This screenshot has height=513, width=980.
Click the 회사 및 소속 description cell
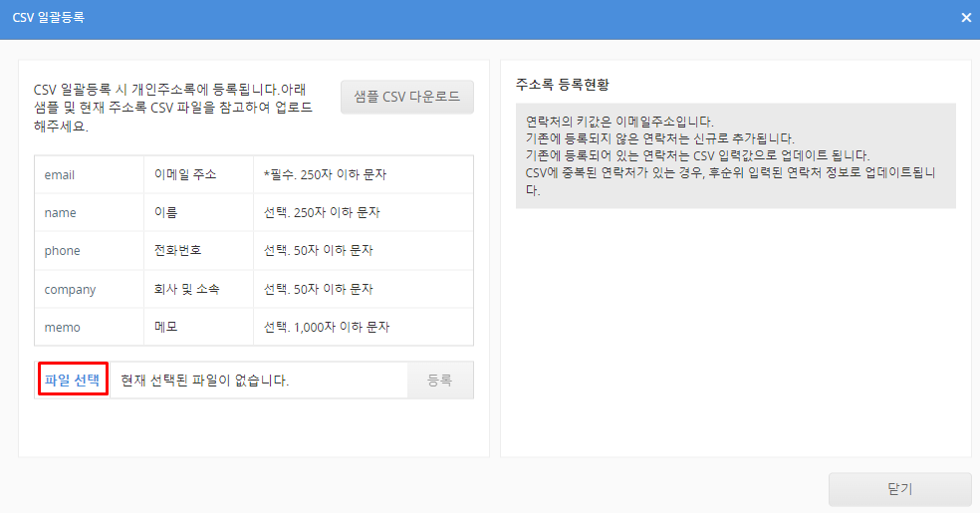coord(187,290)
